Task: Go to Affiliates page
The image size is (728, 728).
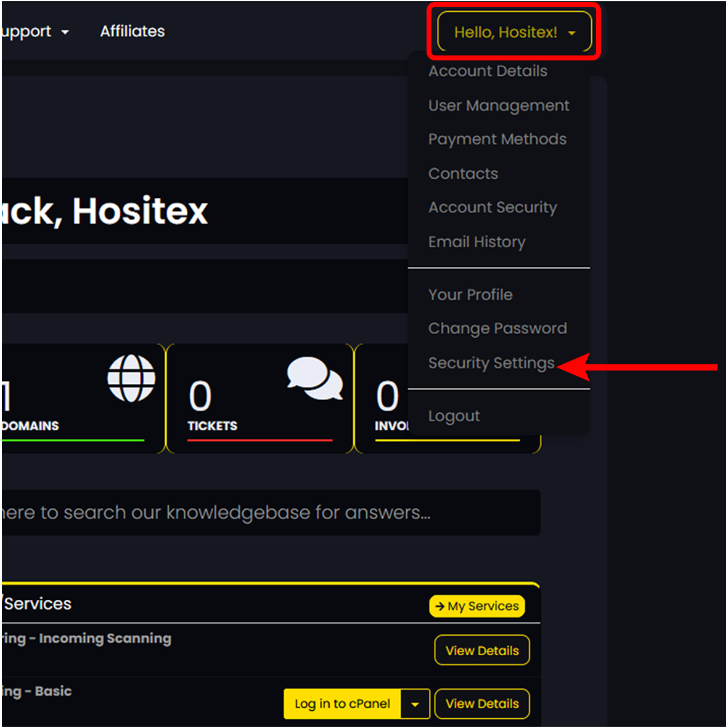Action: pyautogui.click(x=132, y=31)
